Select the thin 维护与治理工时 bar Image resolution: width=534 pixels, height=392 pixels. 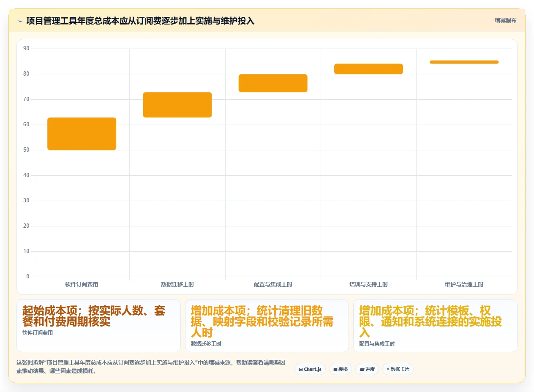click(x=464, y=62)
